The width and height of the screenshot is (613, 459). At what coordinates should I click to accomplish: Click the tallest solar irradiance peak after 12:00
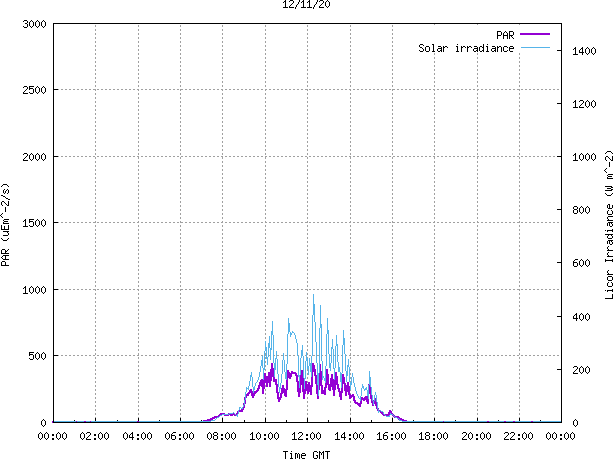[x=313, y=295]
